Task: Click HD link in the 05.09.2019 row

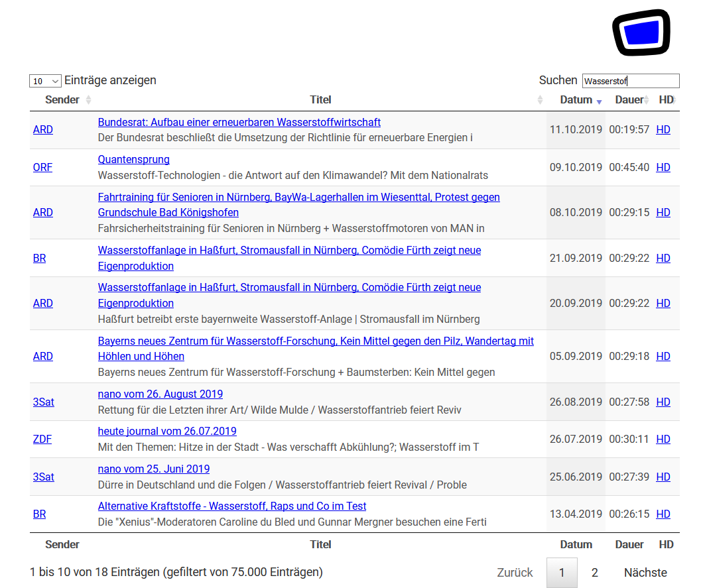Action: (663, 356)
